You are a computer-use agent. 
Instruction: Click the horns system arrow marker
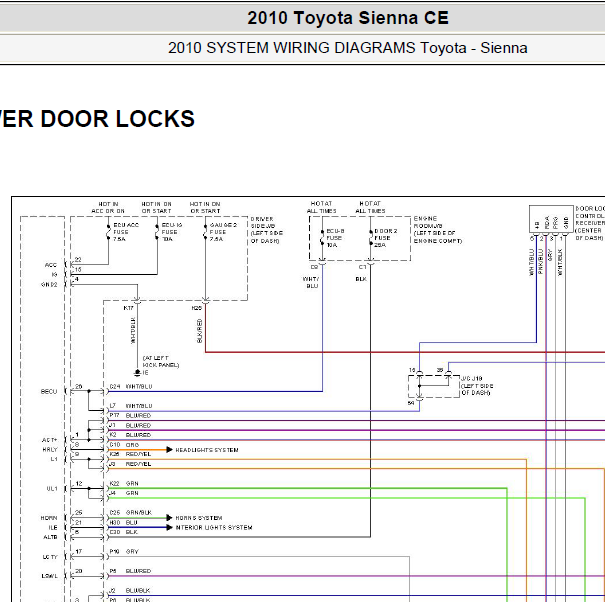tap(169, 517)
